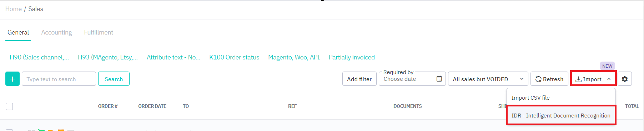Click the calendar icon in Required by
644x131 pixels.
(x=439, y=79)
